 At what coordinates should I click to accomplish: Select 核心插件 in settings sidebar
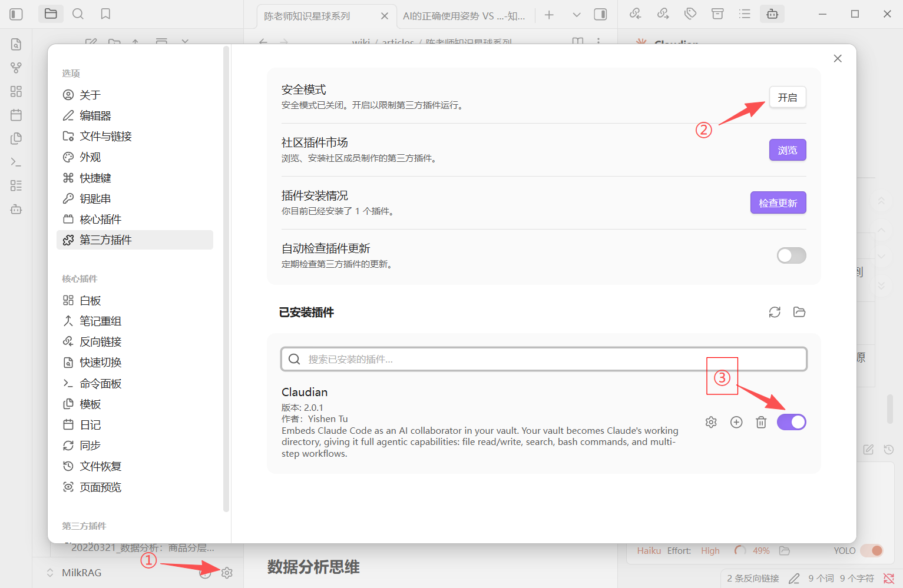click(101, 220)
